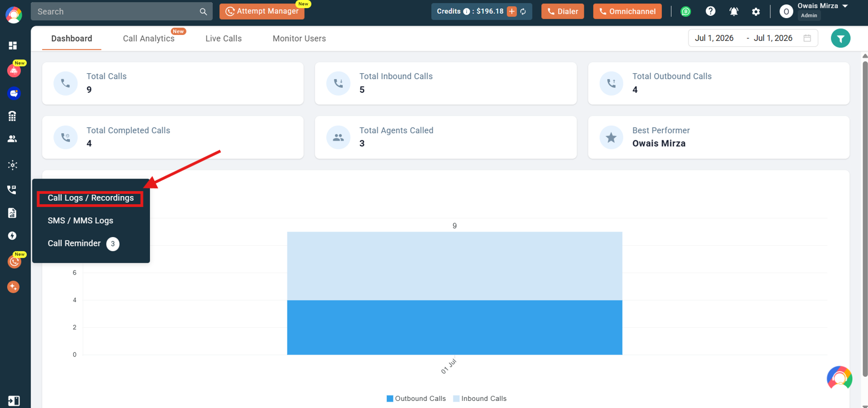Select the end date Jul 1, 2026

coord(773,38)
